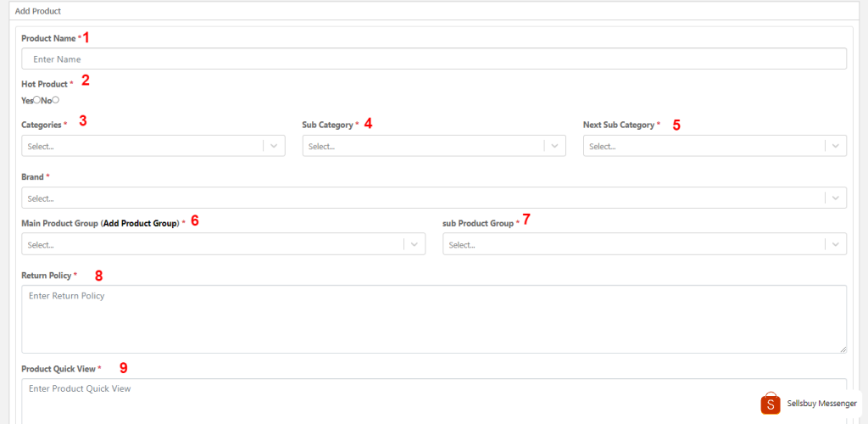The height and width of the screenshot is (424, 868).
Task: Click the sub Product Group chevron arrow
Action: tap(835, 244)
